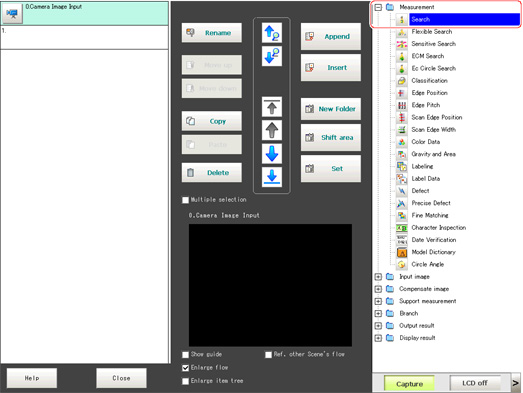Click the Model Dictionary item icon
This screenshot has height=393, width=523.
click(402, 252)
